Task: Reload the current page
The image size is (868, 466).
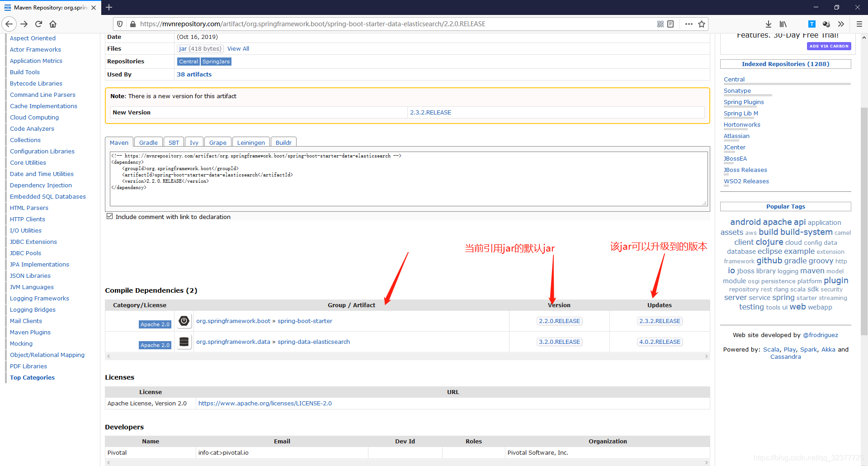Action: pos(39,24)
